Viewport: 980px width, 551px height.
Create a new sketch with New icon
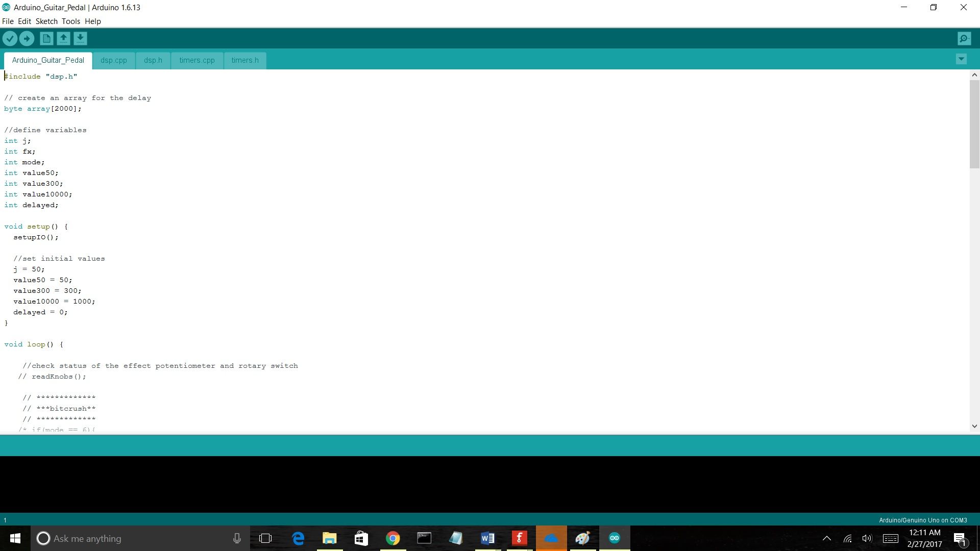(46, 38)
